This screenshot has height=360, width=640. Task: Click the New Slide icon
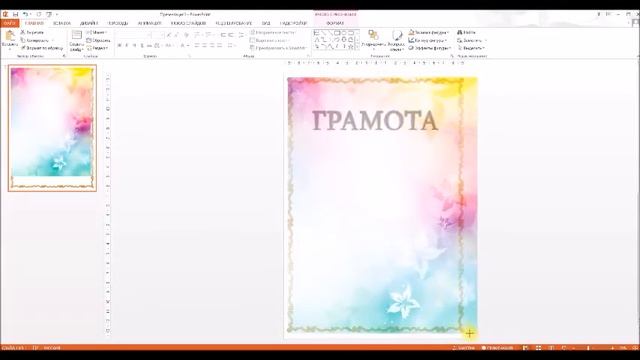(77, 36)
